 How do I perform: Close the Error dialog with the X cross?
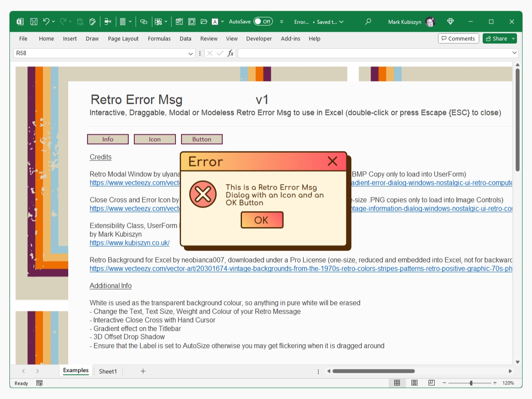[332, 161]
